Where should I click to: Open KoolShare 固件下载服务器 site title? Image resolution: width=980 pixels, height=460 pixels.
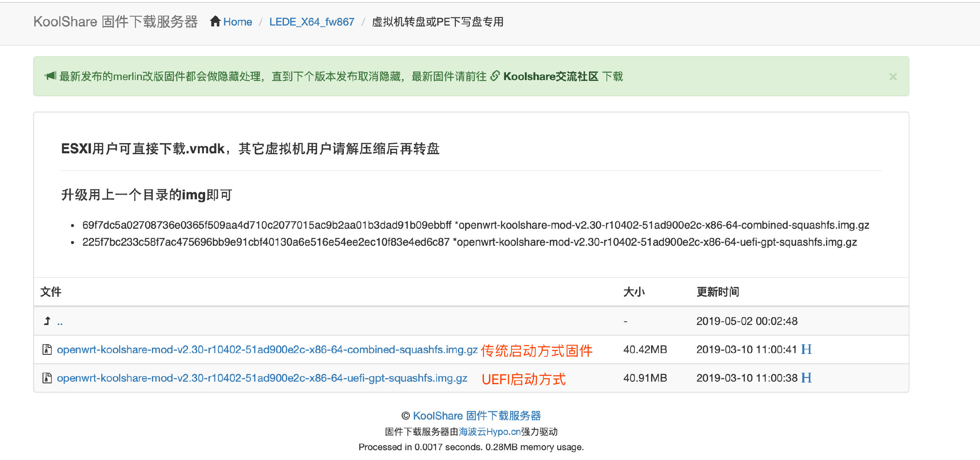coord(115,22)
